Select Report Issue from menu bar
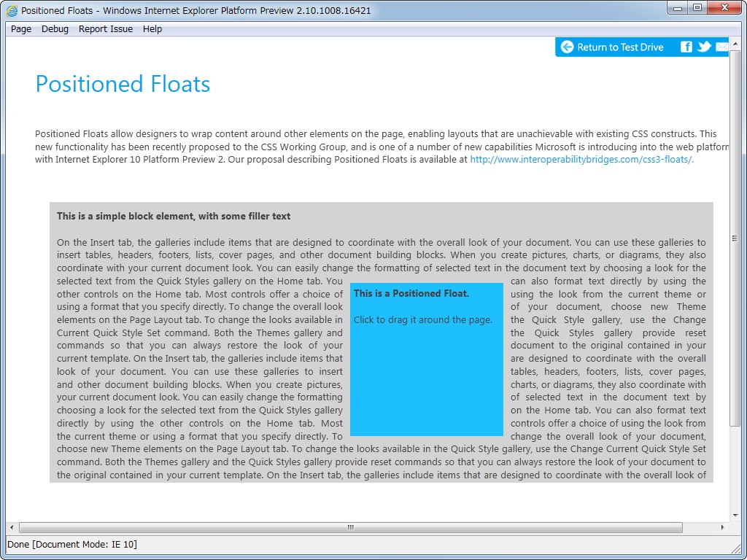The image size is (747, 560). [x=105, y=28]
